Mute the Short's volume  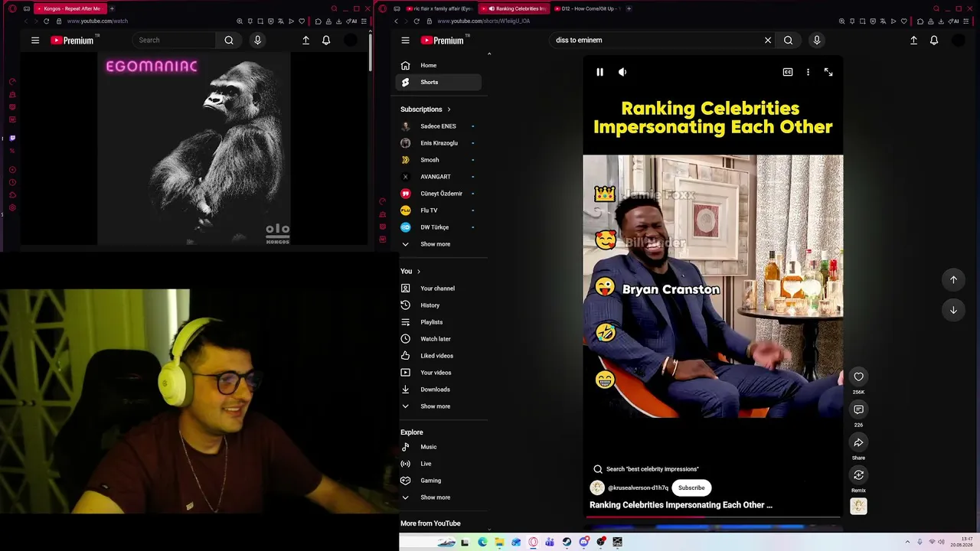(622, 72)
